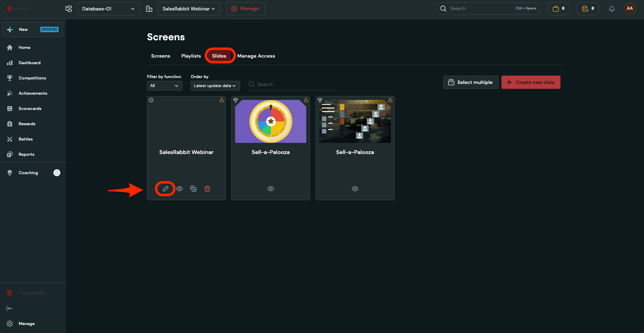Viewport: 644px width, 333px height.
Task: Open the Filter by function All dropdown
Action: click(x=164, y=86)
